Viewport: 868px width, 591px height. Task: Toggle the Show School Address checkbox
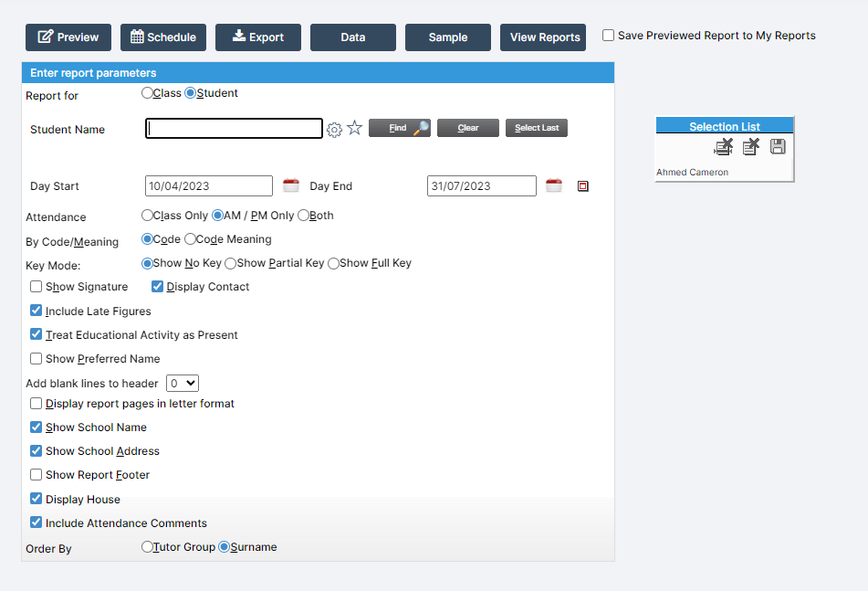pos(36,451)
